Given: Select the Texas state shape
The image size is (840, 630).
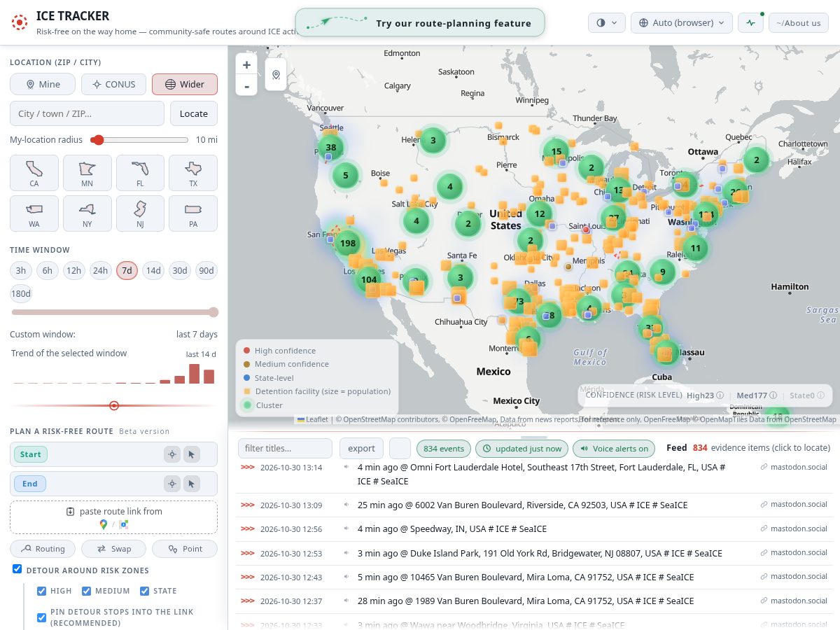Looking at the screenshot, I should point(193,173).
